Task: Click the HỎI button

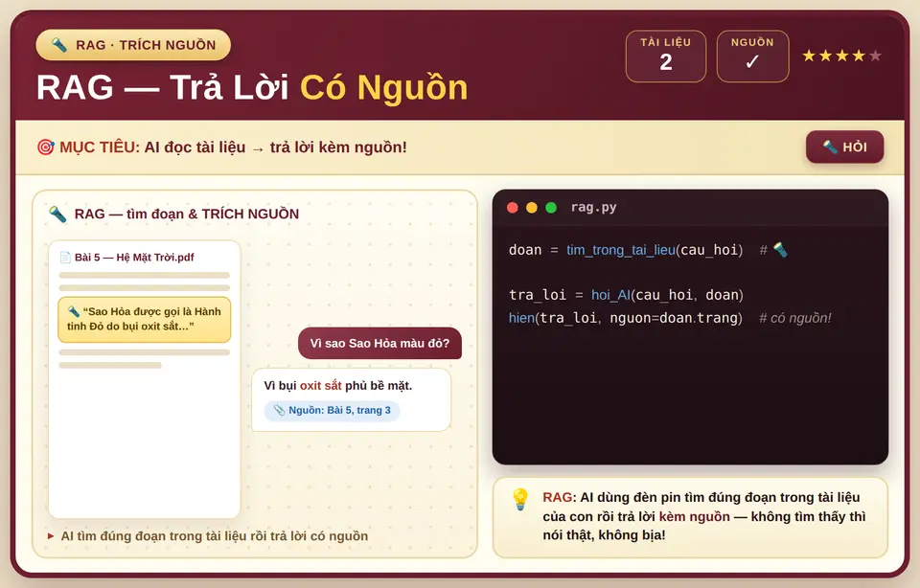Action: (844, 147)
